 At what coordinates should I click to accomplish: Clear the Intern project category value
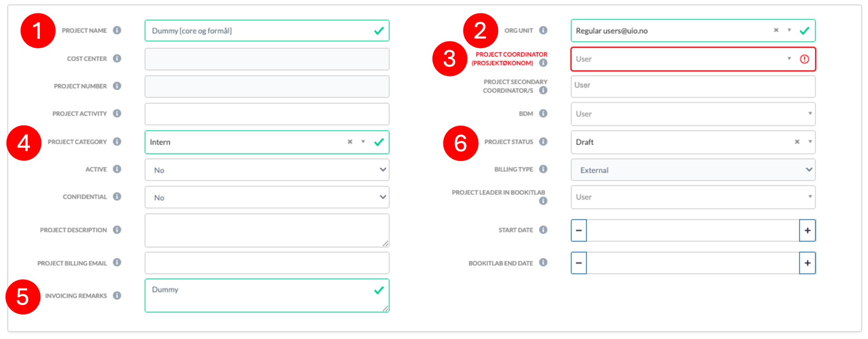[x=350, y=142]
